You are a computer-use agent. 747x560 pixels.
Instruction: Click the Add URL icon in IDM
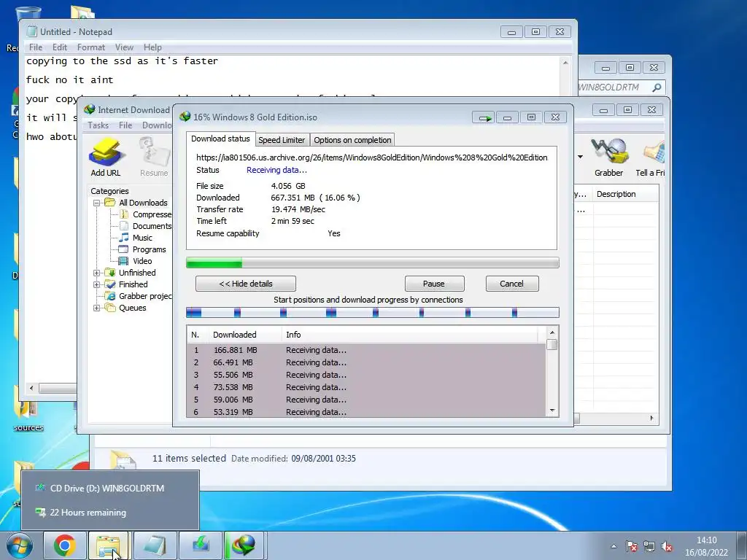click(106, 157)
